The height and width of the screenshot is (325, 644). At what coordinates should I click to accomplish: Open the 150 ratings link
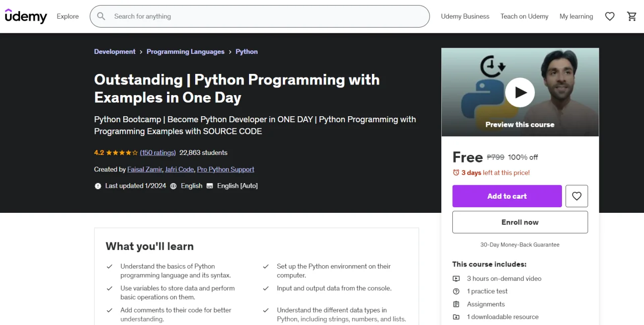[x=158, y=153]
